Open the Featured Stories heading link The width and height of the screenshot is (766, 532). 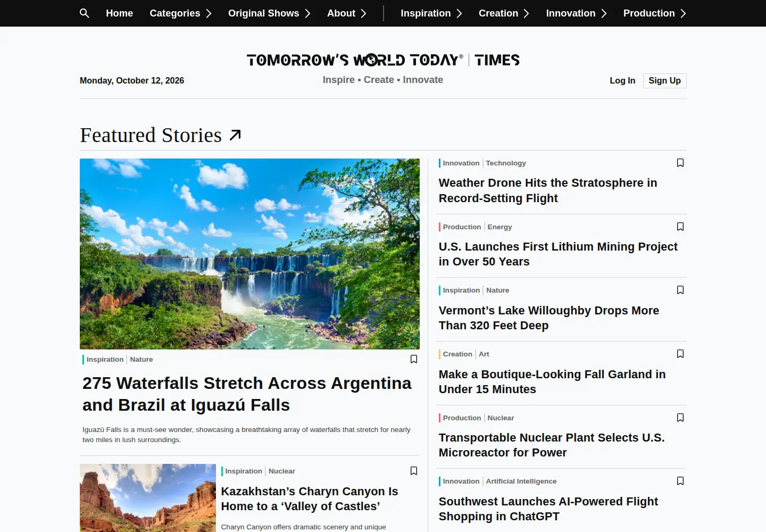pos(151,135)
